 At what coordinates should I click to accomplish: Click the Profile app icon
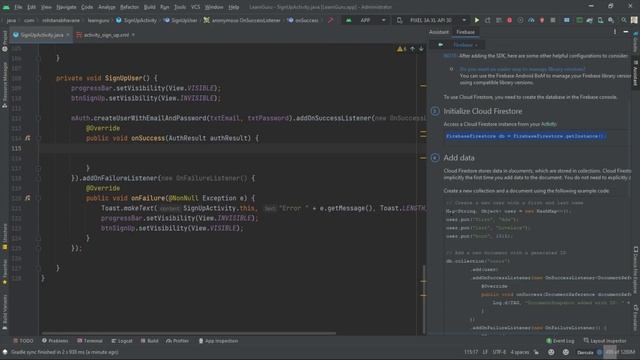pyautogui.click(x=531, y=20)
